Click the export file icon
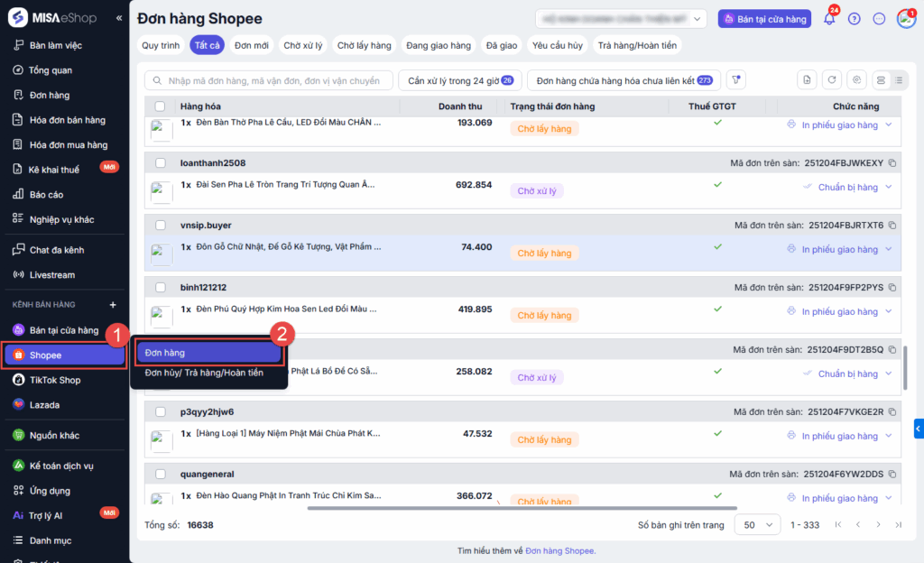 pos(808,80)
